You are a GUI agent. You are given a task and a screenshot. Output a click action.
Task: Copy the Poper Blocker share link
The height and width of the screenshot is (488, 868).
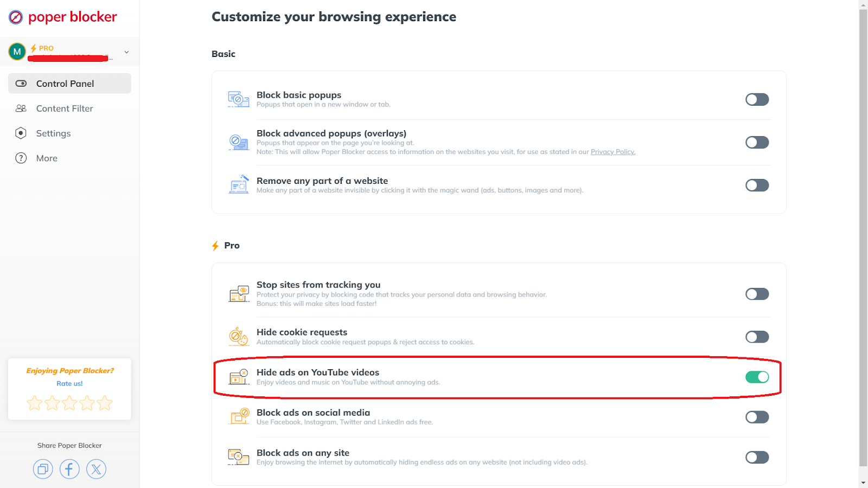pos(43,469)
